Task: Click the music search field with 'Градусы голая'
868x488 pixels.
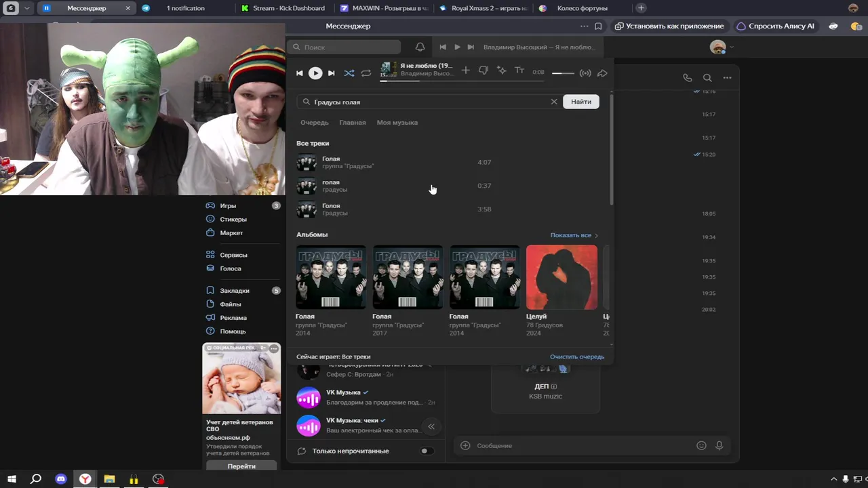Action: tap(430, 102)
